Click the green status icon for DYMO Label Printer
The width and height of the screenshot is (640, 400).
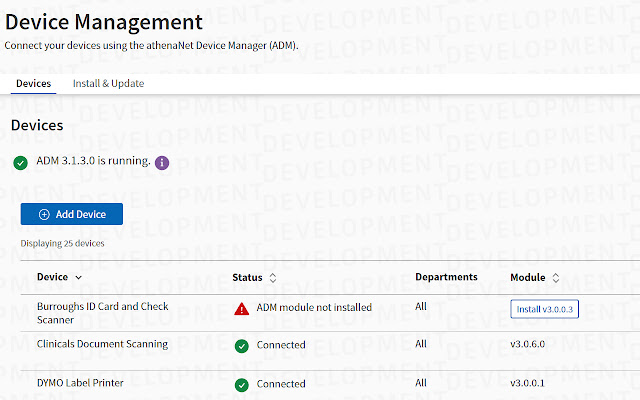coord(242,385)
